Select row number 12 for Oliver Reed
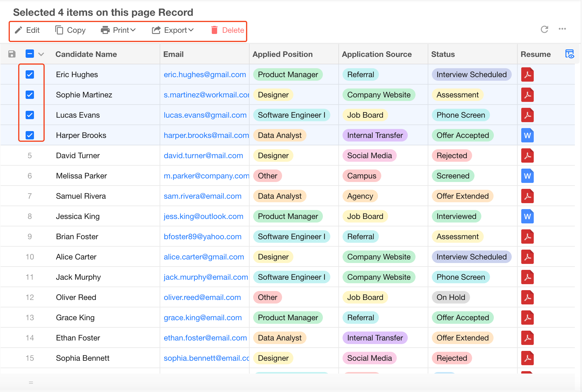582x392 pixels. pos(30,297)
